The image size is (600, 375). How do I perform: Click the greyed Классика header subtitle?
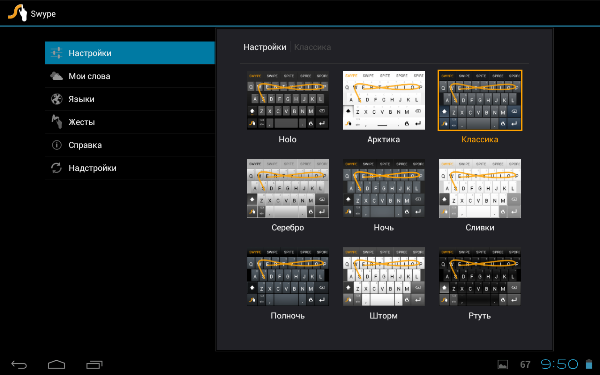[x=313, y=47]
